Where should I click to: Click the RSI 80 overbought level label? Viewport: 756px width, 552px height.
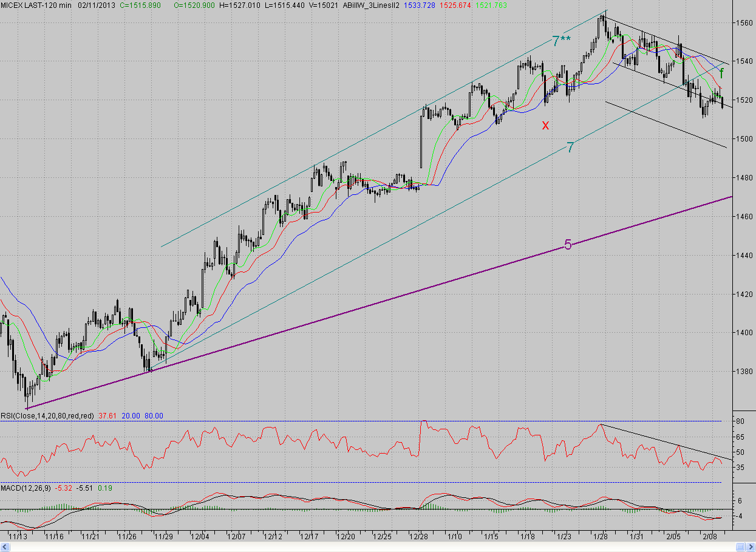740,421
